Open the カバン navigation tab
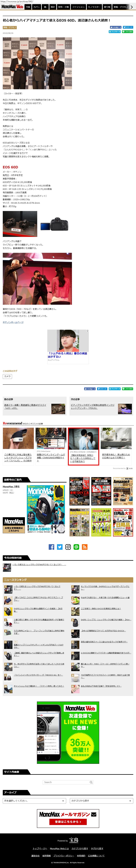The height and width of the screenshot is (868, 136). click(36, 7)
